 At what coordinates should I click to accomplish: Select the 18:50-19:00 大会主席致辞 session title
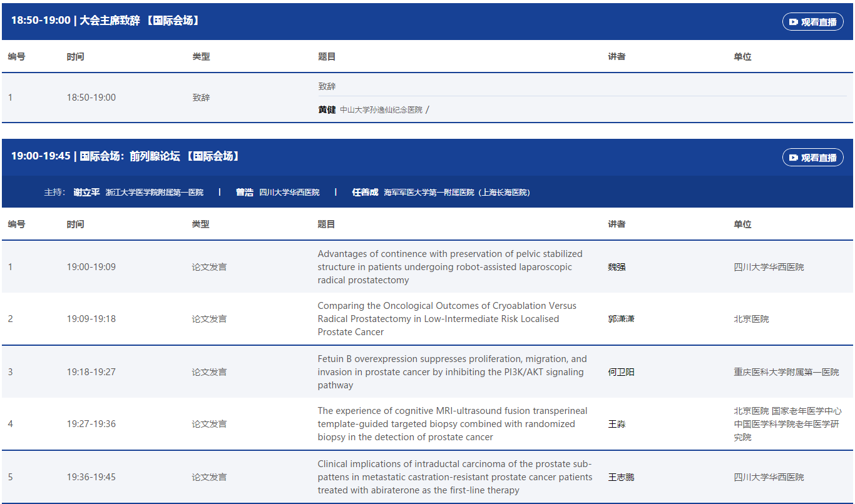[x=106, y=21]
